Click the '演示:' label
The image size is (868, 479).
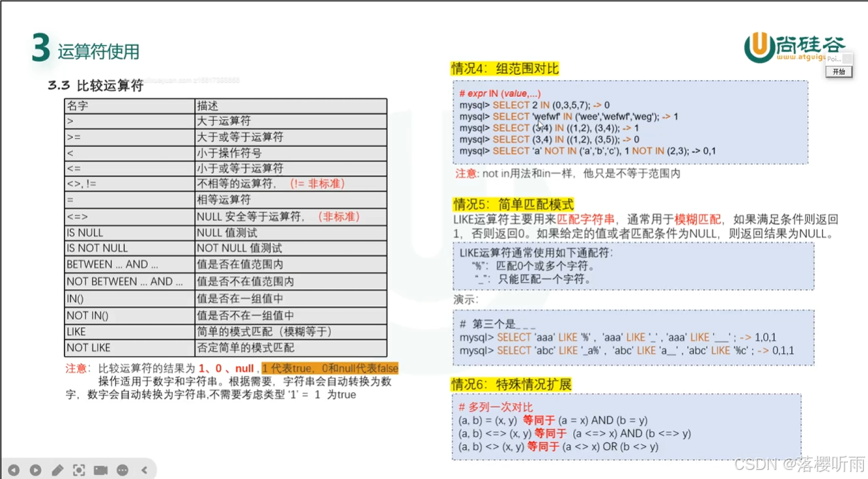[466, 300]
